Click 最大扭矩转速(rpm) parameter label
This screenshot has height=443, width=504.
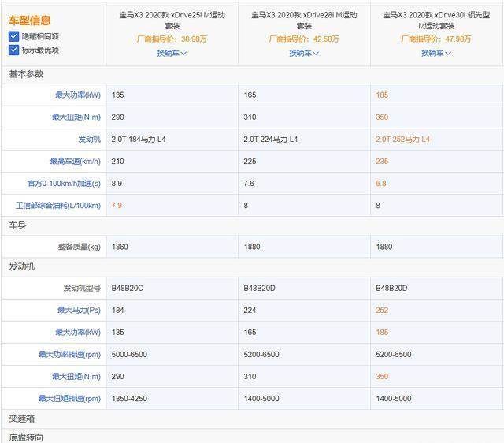tap(69, 399)
